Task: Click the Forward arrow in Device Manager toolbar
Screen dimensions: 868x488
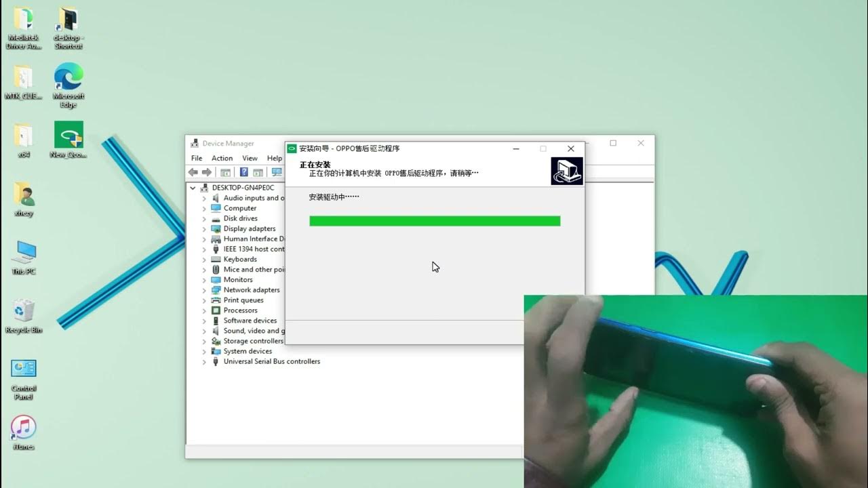Action: pos(207,172)
